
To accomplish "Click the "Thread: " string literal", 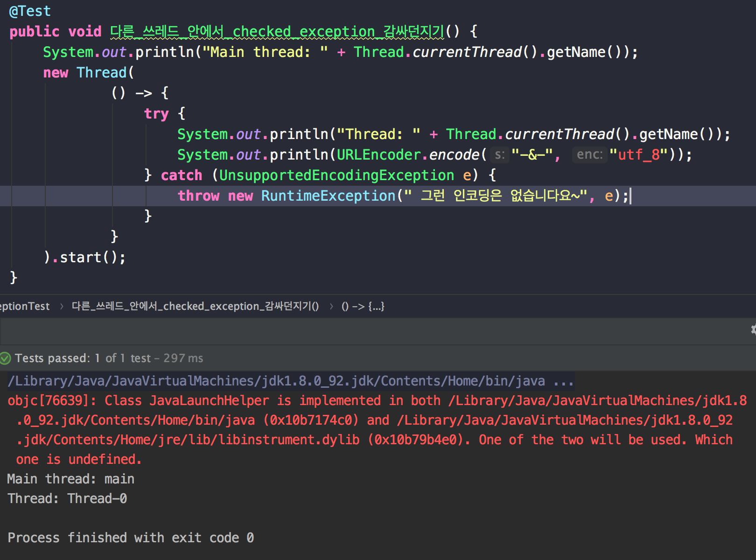I will [378, 134].
